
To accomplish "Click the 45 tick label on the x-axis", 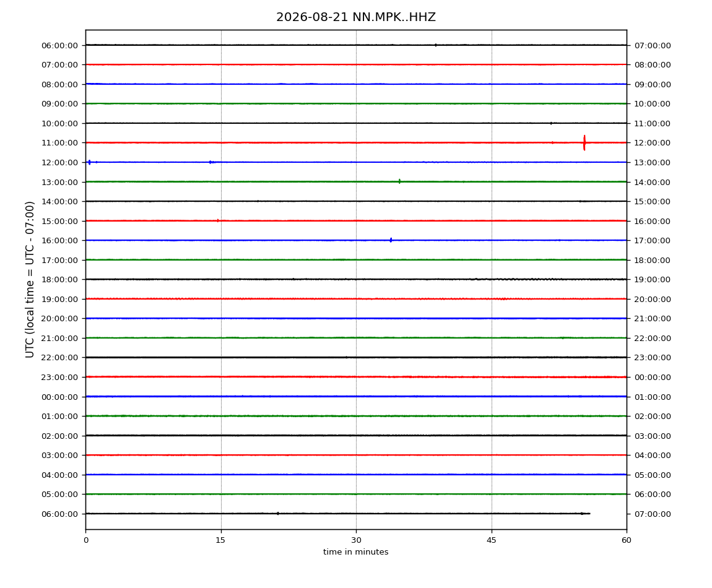I will click(492, 540).
